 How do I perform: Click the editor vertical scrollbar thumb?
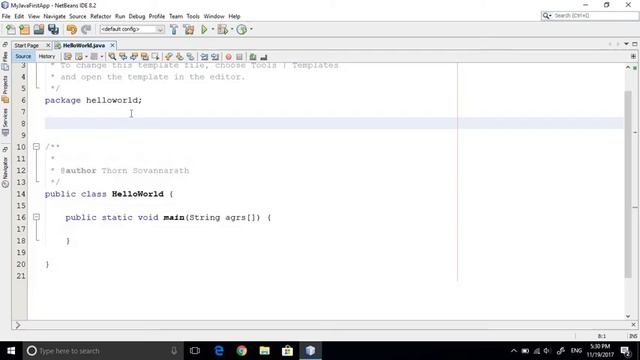click(x=628, y=184)
